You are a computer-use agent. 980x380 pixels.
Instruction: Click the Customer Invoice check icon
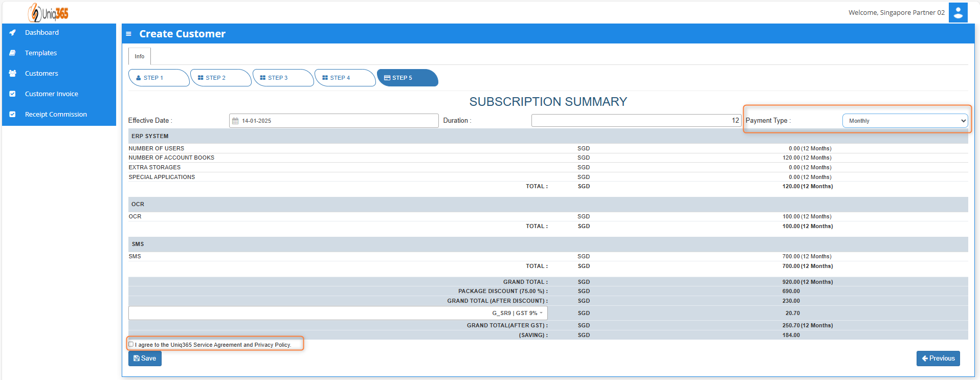point(13,94)
